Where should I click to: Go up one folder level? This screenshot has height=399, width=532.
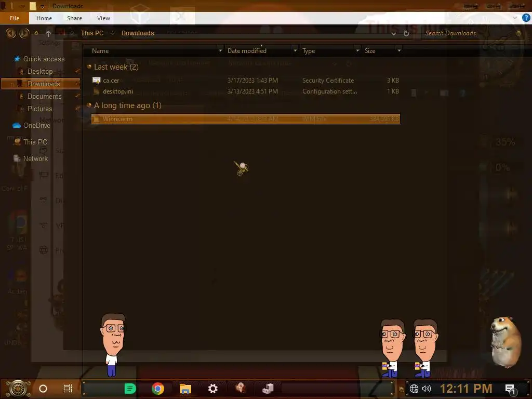[48, 33]
